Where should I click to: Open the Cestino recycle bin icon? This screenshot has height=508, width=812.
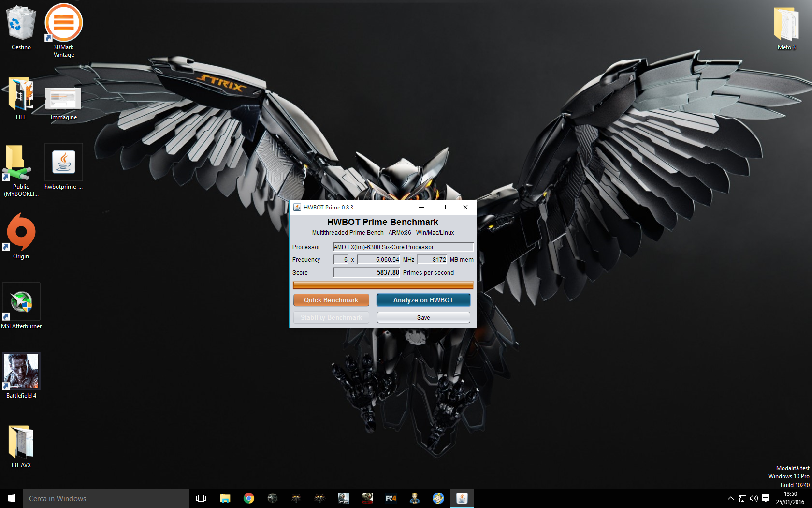click(21, 28)
